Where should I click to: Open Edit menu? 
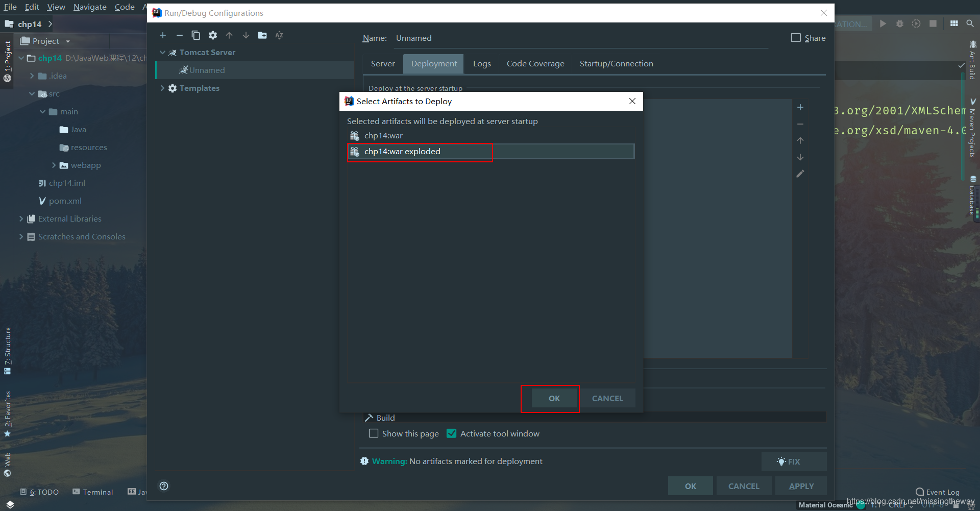pyautogui.click(x=32, y=7)
